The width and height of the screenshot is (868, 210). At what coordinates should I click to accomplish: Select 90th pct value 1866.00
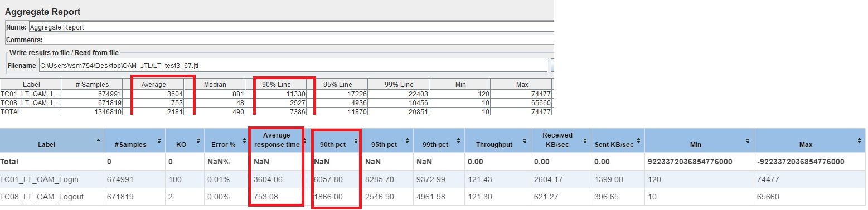pyautogui.click(x=328, y=197)
